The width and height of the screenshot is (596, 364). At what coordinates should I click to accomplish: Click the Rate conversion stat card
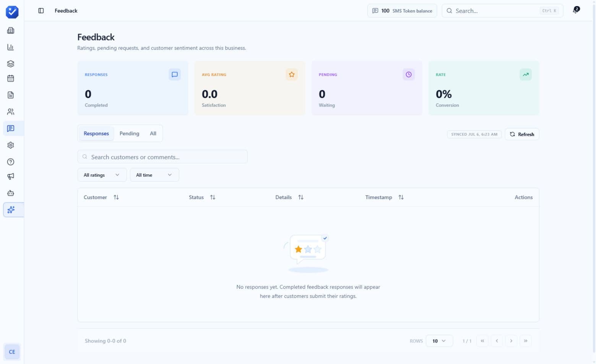pos(484,88)
